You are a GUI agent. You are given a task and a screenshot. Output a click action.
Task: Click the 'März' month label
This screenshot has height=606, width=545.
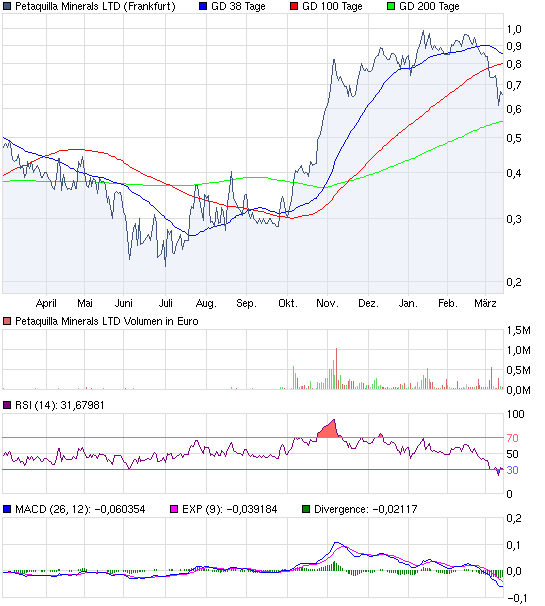485,303
